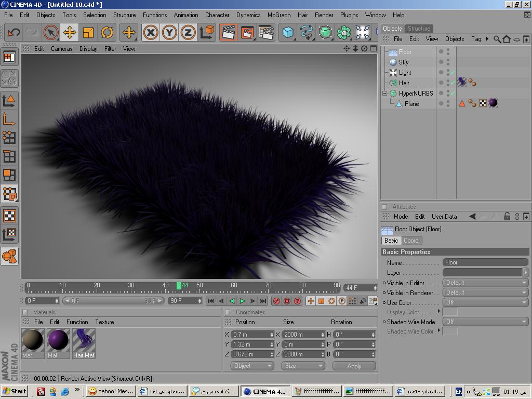Screen dimensions: 532x399
Task: Open the Plugins menu
Action: tap(349, 15)
